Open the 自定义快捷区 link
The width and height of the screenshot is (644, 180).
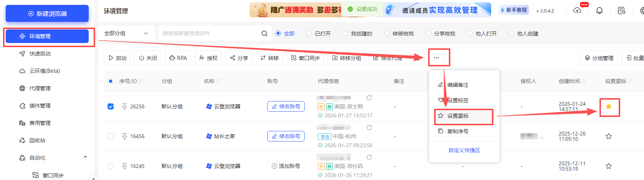point(464,150)
